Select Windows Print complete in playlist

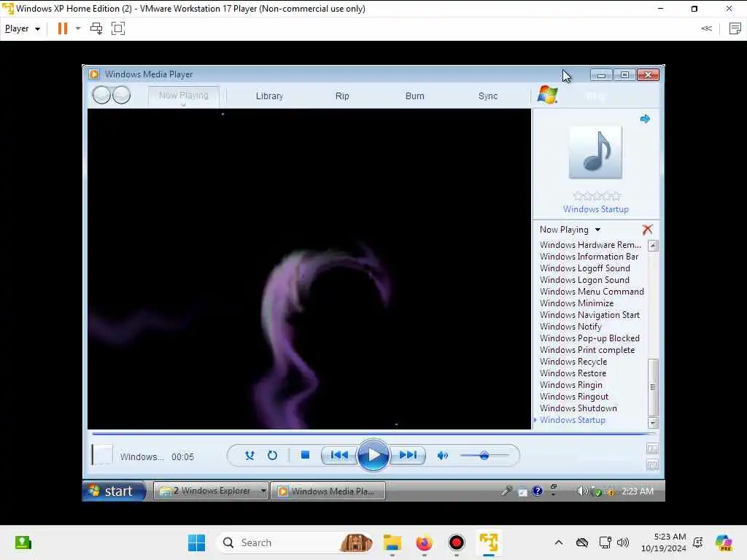pos(587,350)
